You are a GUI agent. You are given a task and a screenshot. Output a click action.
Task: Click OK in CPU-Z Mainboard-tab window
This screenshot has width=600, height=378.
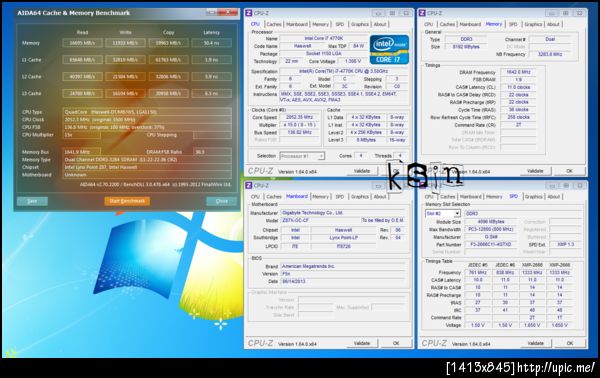(396, 344)
